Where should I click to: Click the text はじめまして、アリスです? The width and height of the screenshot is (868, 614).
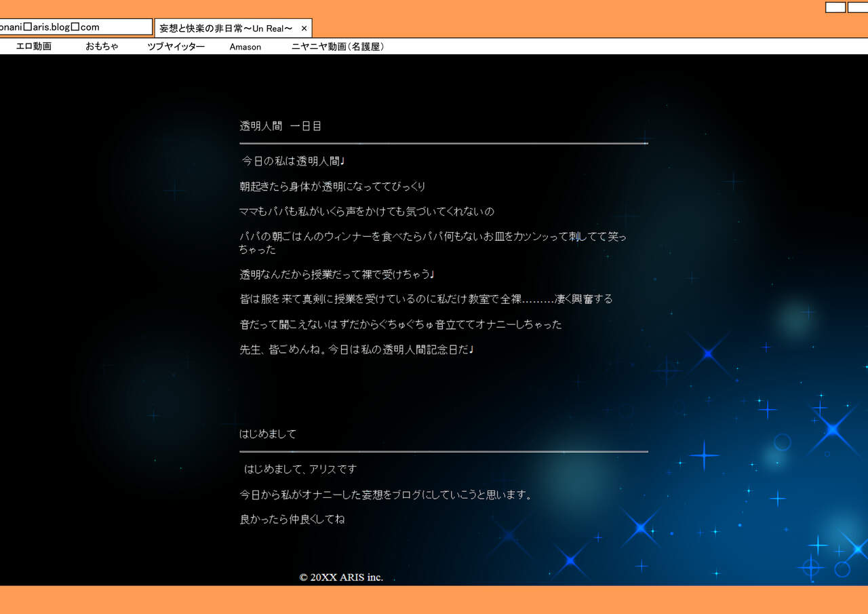[x=300, y=469]
